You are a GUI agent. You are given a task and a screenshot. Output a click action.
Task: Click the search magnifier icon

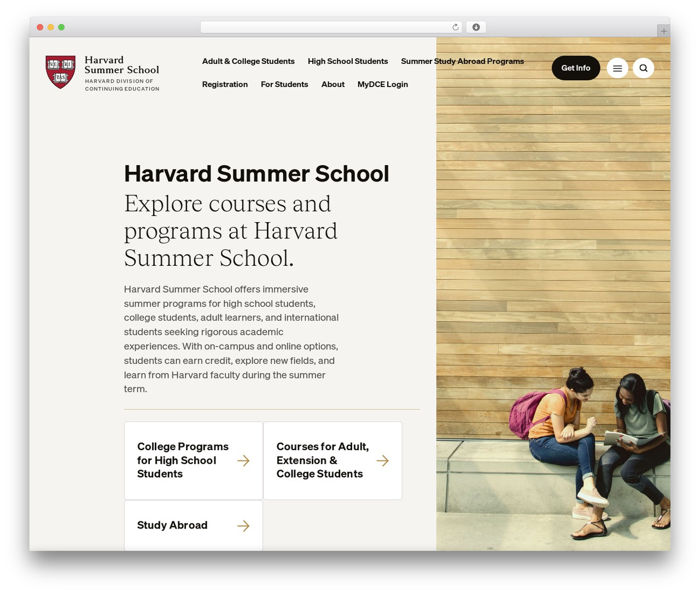(x=644, y=68)
